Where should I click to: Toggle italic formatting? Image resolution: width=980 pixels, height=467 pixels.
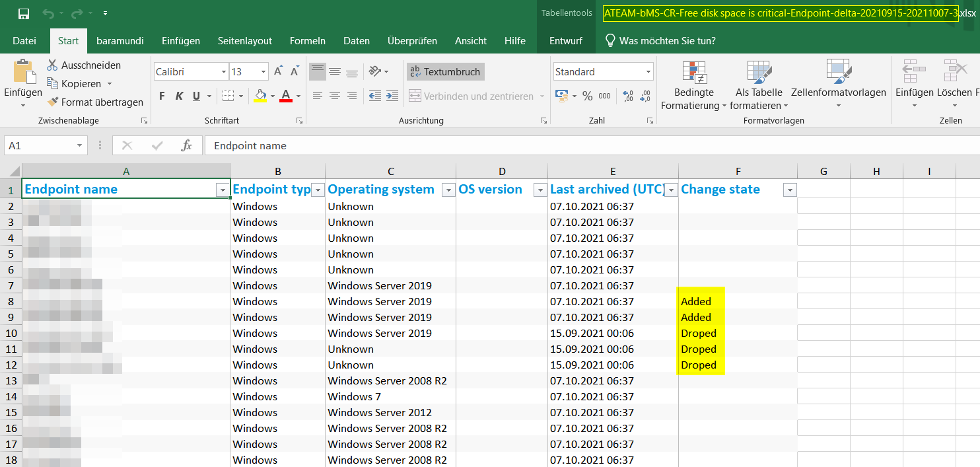[179, 96]
